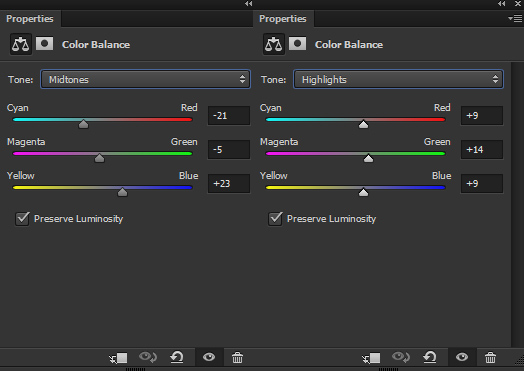Click layer mask icon in left panel
524x371 pixels.
pos(44,44)
